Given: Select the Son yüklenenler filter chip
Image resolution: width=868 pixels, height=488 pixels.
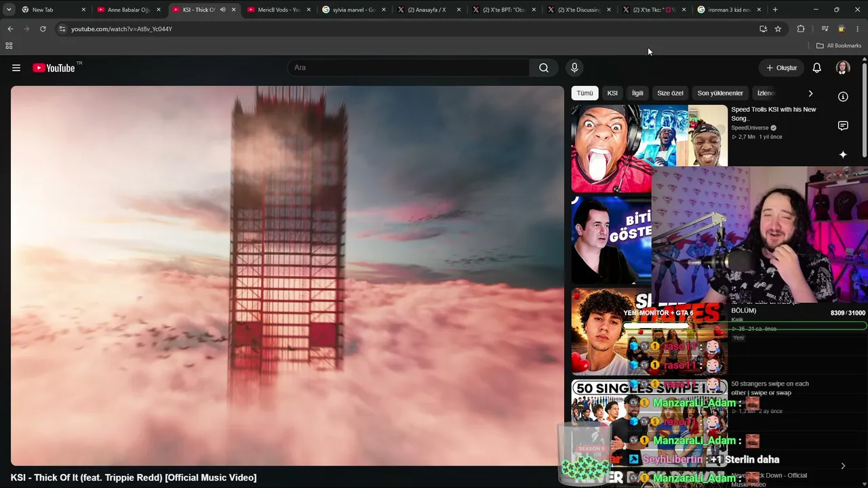Looking at the screenshot, I should click(x=720, y=93).
